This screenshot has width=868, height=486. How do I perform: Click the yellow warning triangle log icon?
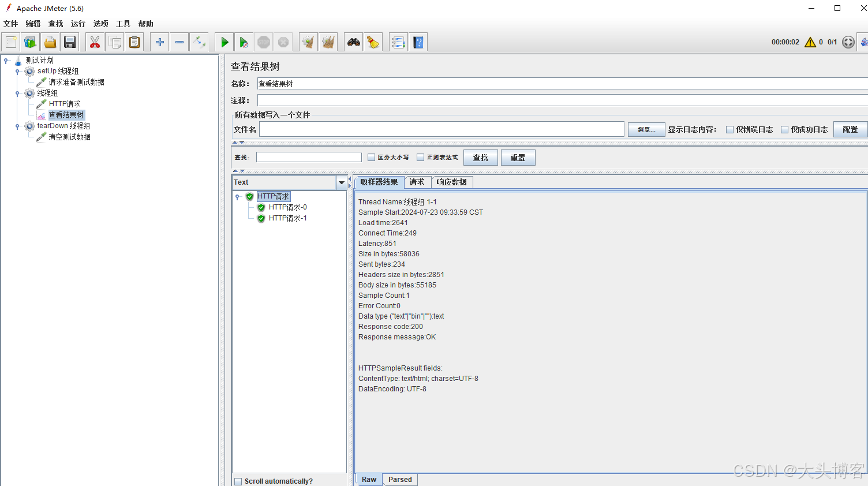[810, 42]
